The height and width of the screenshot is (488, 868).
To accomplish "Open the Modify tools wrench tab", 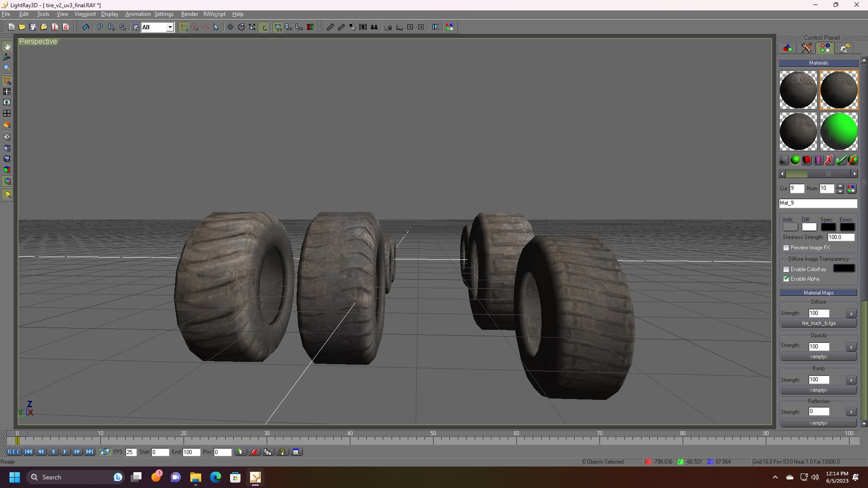I will click(x=807, y=48).
